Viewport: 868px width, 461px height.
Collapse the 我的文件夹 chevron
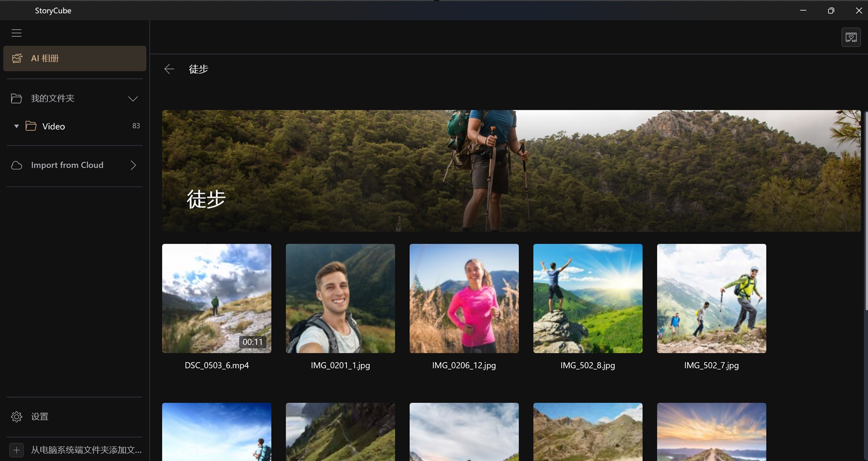[x=133, y=99]
